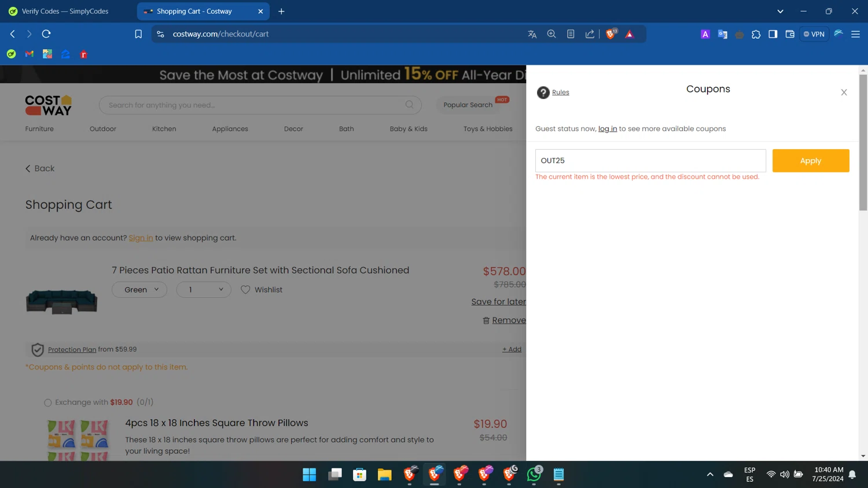Click the Sign in link in the cart
868x488 pixels.
click(x=141, y=238)
